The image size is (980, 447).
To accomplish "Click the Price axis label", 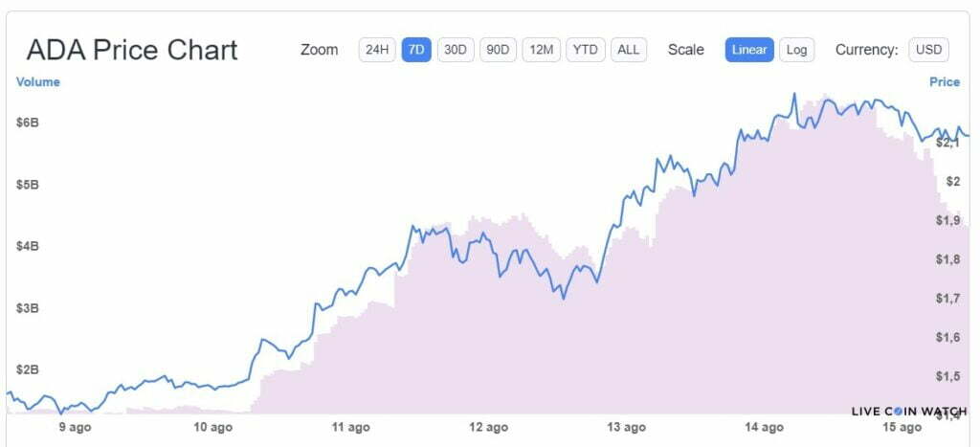I will click(945, 82).
